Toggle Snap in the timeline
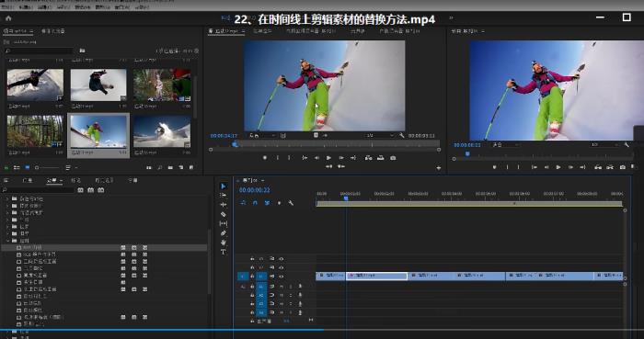Screen dimensions: 644x339 tap(255, 203)
